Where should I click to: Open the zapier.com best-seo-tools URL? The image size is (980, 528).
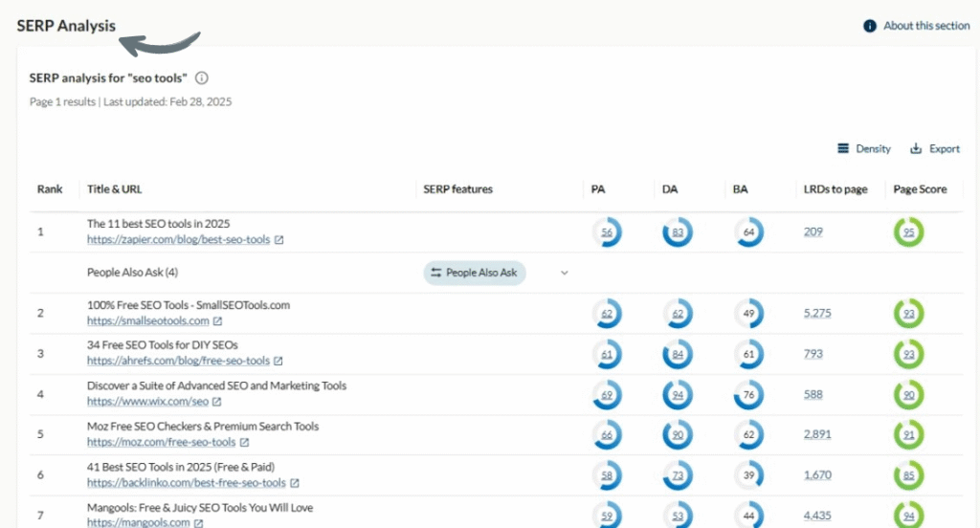(x=179, y=239)
